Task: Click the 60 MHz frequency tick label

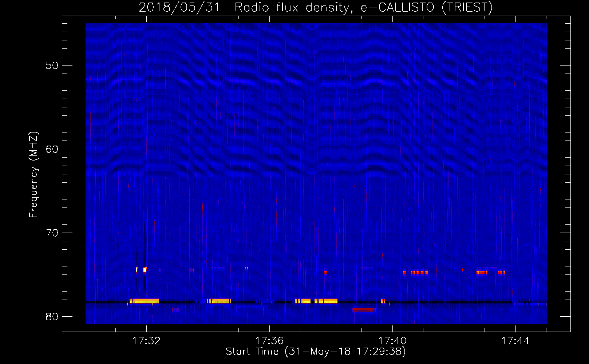Action: click(52, 149)
